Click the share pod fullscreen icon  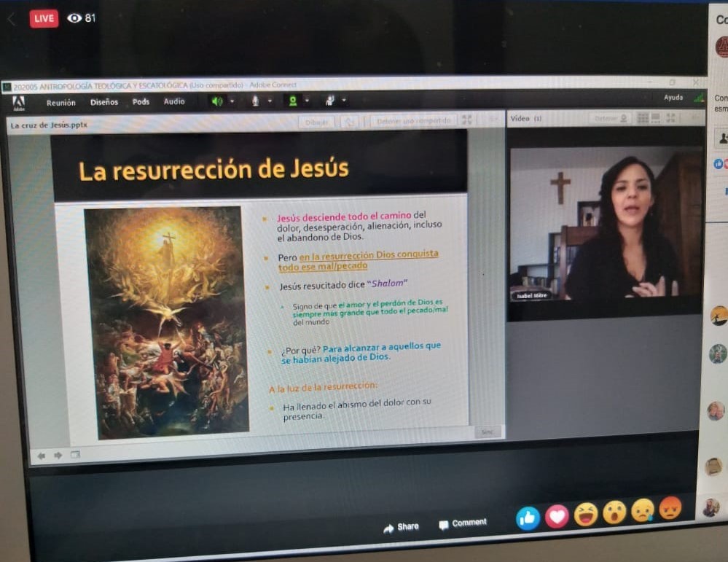point(466,120)
